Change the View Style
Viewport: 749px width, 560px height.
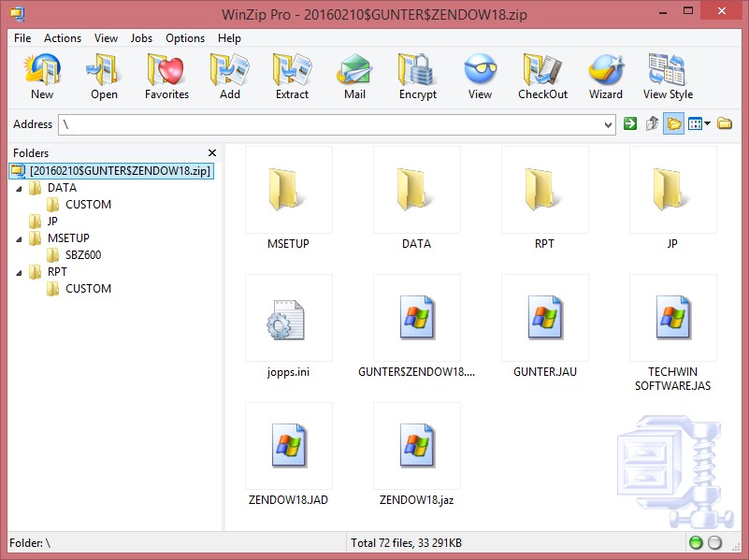tap(668, 77)
